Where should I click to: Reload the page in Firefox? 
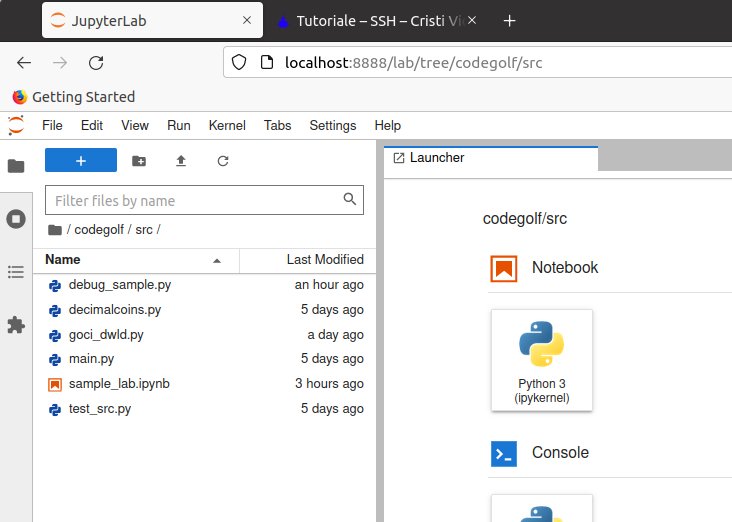[x=96, y=62]
